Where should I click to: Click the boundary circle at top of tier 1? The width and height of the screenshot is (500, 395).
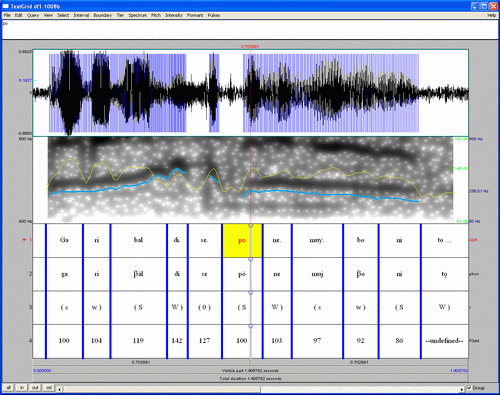[x=251, y=226]
